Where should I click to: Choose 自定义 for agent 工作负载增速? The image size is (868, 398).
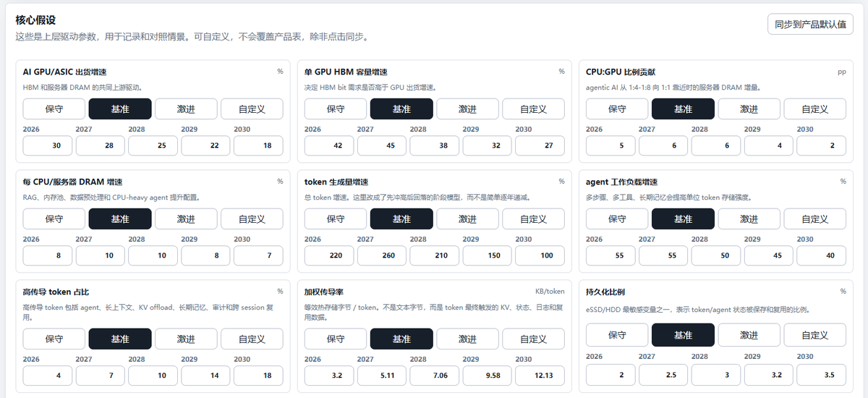[814, 219]
